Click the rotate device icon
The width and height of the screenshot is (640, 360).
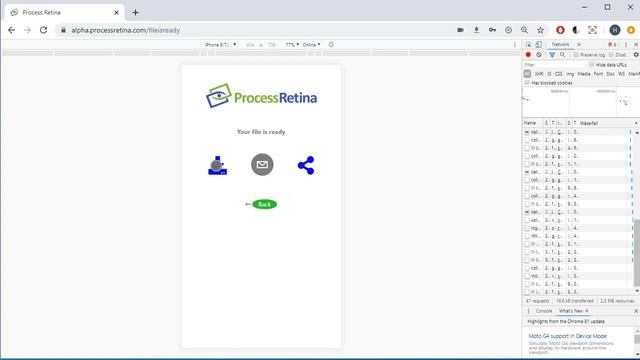point(331,44)
